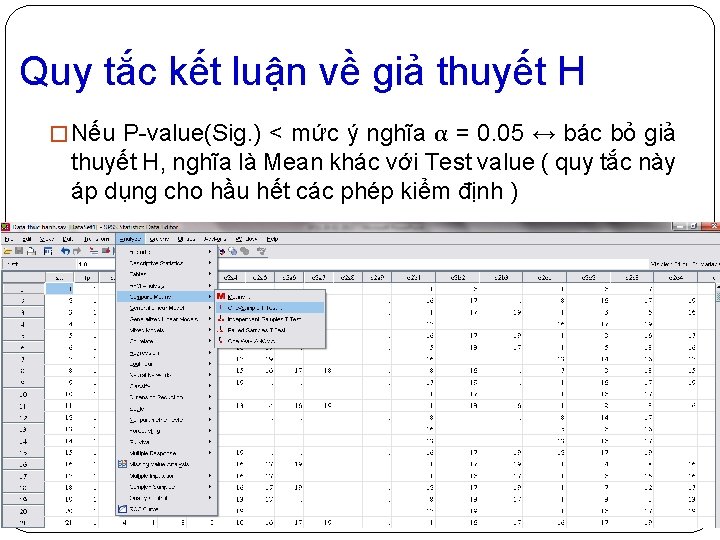Click the Print toolbar icon
This screenshot has width=720, height=540.
(x=31, y=251)
